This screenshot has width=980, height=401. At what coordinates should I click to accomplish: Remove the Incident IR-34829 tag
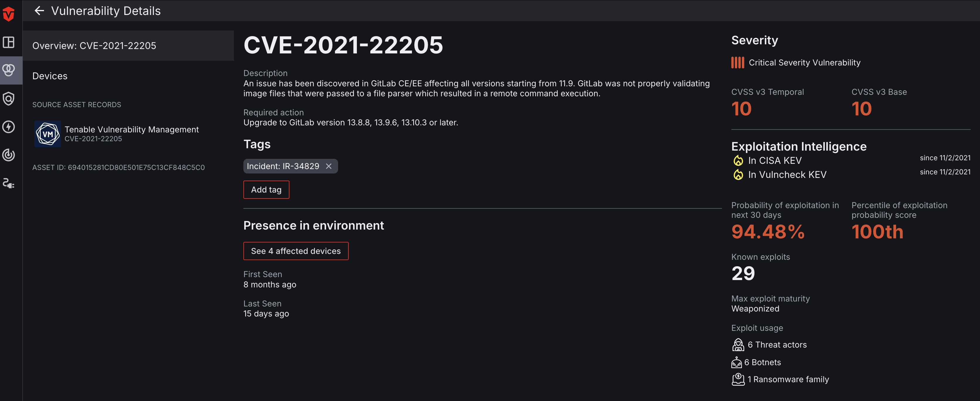click(x=328, y=166)
